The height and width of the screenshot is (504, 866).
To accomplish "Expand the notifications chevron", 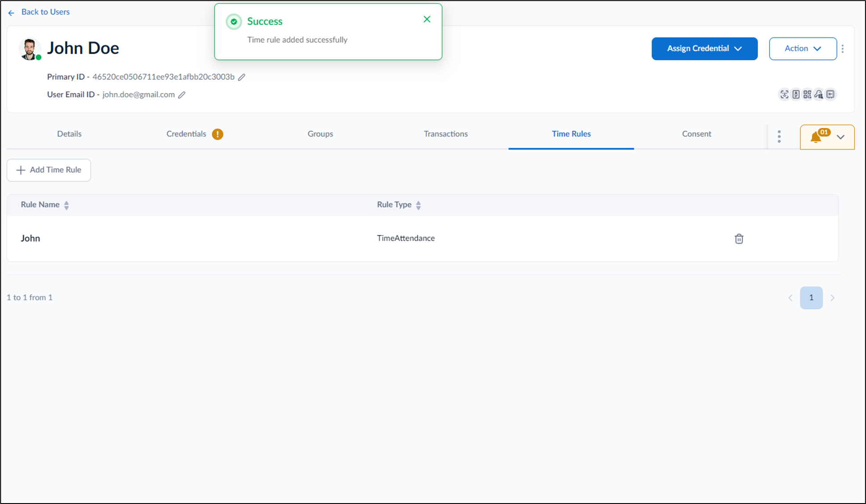I will click(841, 137).
